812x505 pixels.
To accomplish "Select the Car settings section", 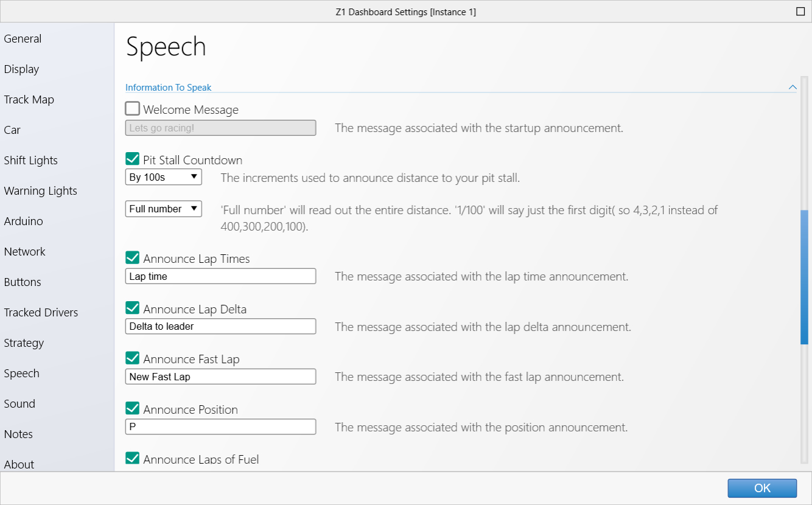I will (x=12, y=130).
